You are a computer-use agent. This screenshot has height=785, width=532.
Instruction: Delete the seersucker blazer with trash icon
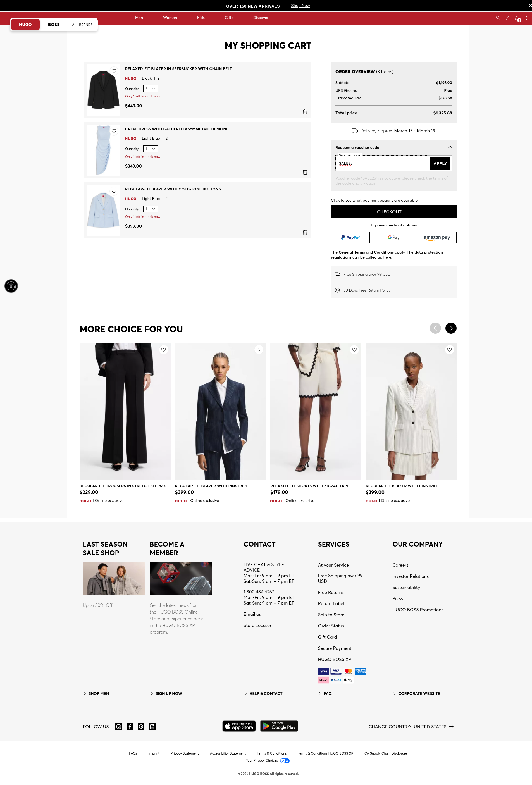(x=305, y=112)
